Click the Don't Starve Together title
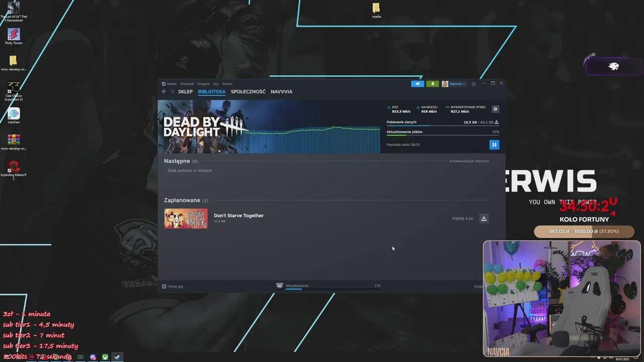This screenshot has height=362, width=644. pyautogui.click(x=238, y=216)
